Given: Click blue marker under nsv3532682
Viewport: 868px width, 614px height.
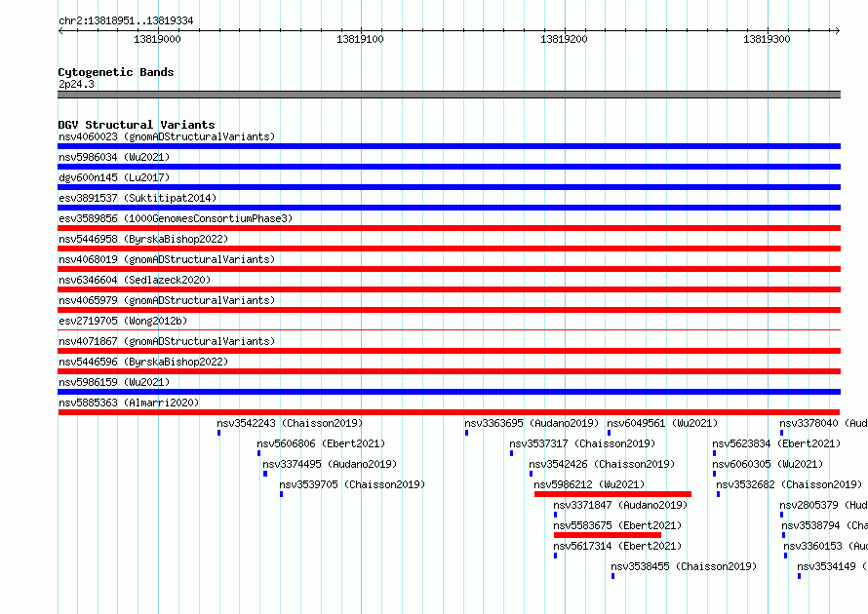Looking at the screenshot, I should coord(718,494).
